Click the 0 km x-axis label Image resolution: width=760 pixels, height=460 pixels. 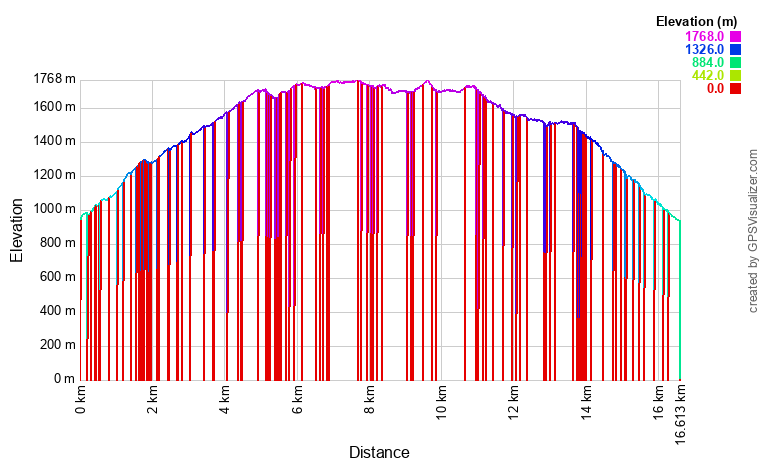81,399
